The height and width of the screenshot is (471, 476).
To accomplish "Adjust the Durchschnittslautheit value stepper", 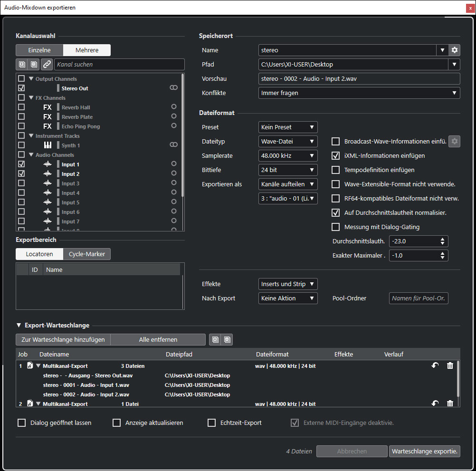I will coord(443,241).
